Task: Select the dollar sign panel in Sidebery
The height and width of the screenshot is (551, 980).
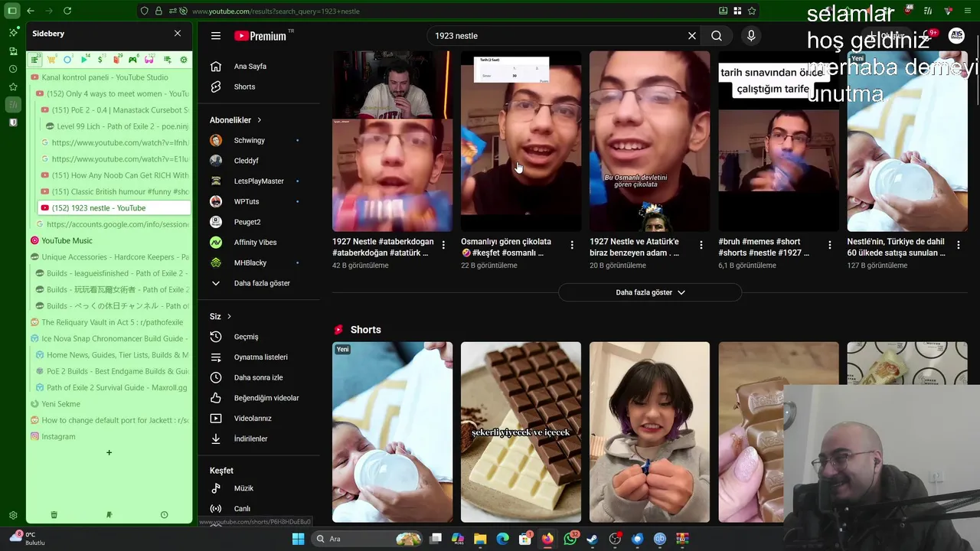Action: (100, 60)
